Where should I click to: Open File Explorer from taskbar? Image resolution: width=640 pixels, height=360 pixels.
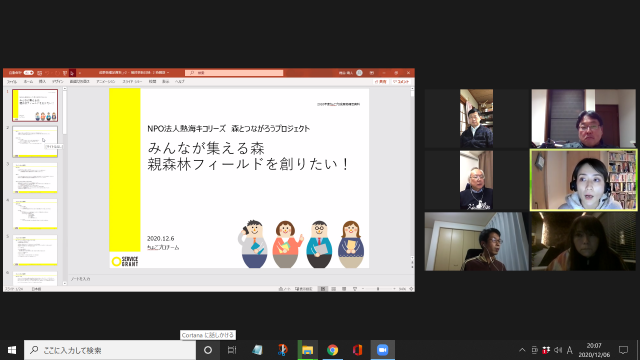pos(307,350)
